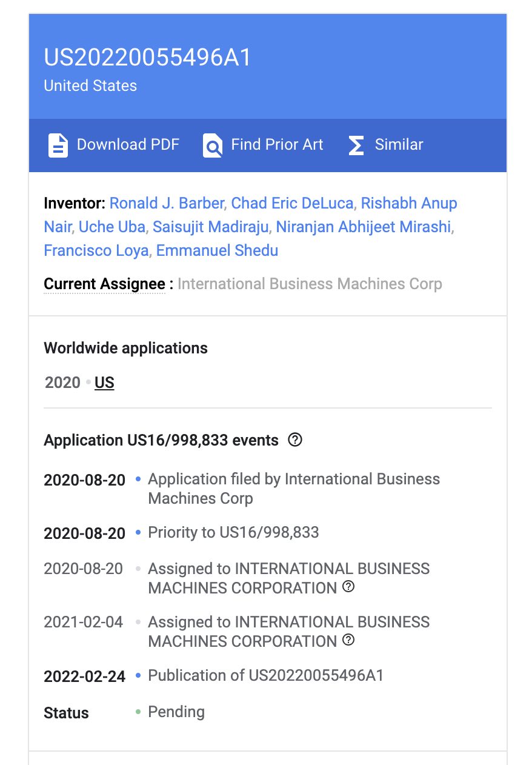Select inventor Uche Uba
The image size is (532, 765).
tap(112, 227)
